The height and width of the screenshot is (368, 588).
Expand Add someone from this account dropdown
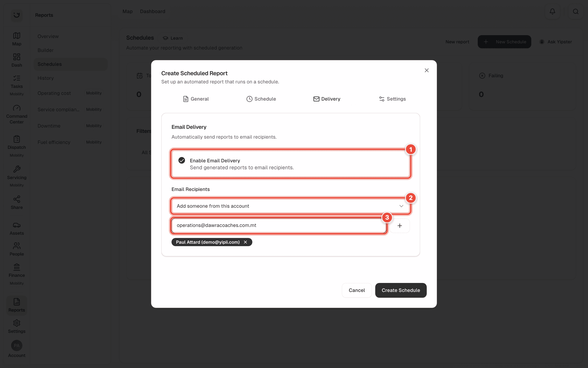(290, 206)
